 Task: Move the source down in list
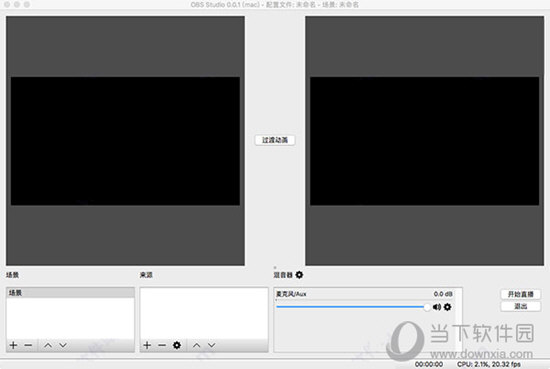click(212, 345)
